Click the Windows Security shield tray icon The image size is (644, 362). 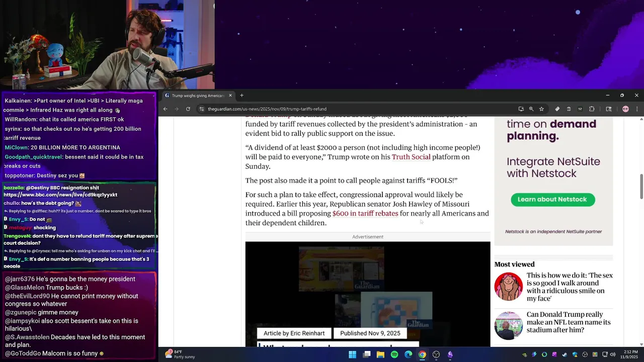[x=575, y=354]
